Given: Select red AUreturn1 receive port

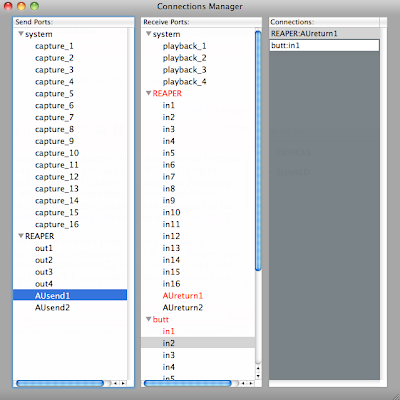Looking at the screenshot, I should coord(183,296).
